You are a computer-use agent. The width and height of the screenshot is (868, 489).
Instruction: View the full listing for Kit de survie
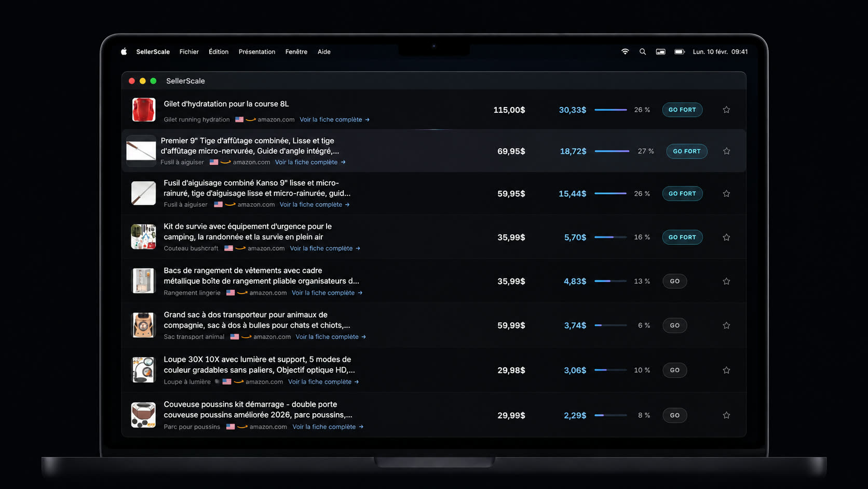coord(325,248)
